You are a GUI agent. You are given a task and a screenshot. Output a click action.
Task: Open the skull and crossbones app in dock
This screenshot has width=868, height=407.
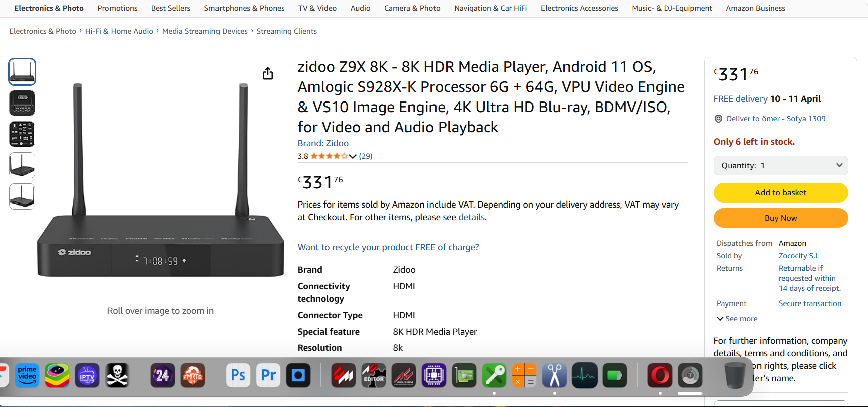pos(118,375)
